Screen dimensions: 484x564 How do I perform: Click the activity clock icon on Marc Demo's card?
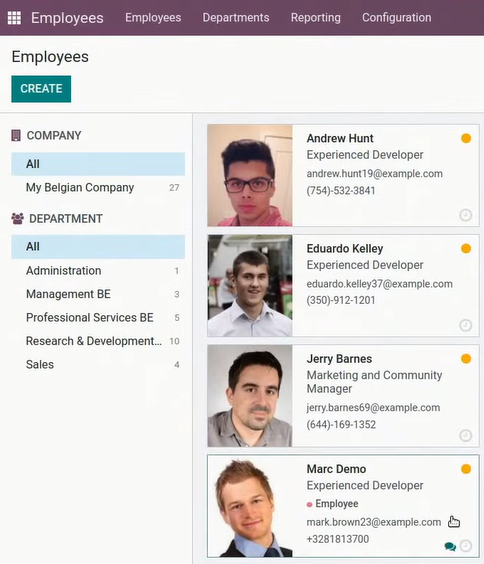click(466, 546)
